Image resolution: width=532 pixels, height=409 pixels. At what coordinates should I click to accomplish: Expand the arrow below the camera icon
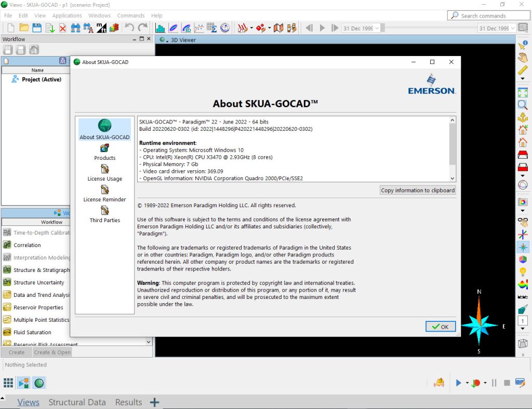point(523,211)
